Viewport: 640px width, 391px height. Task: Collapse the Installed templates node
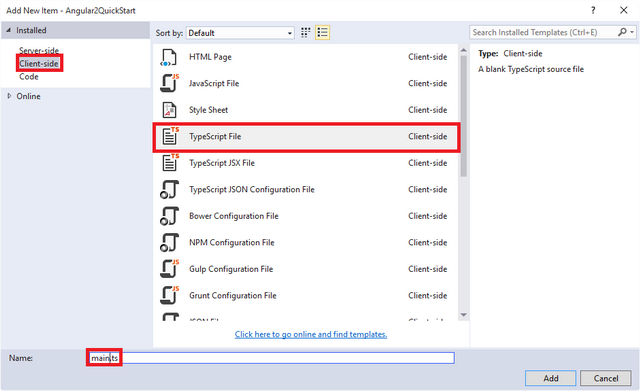[9, 30]
